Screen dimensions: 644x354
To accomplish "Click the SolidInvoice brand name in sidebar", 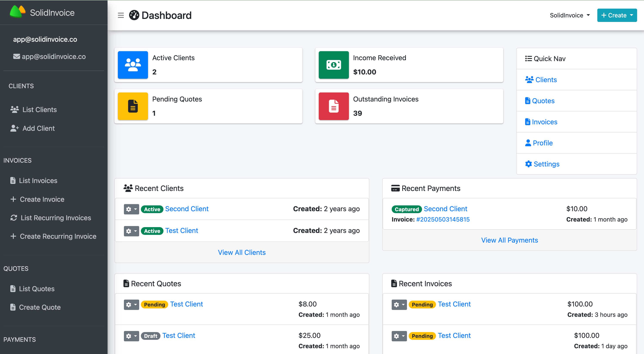I will (52, 12).
